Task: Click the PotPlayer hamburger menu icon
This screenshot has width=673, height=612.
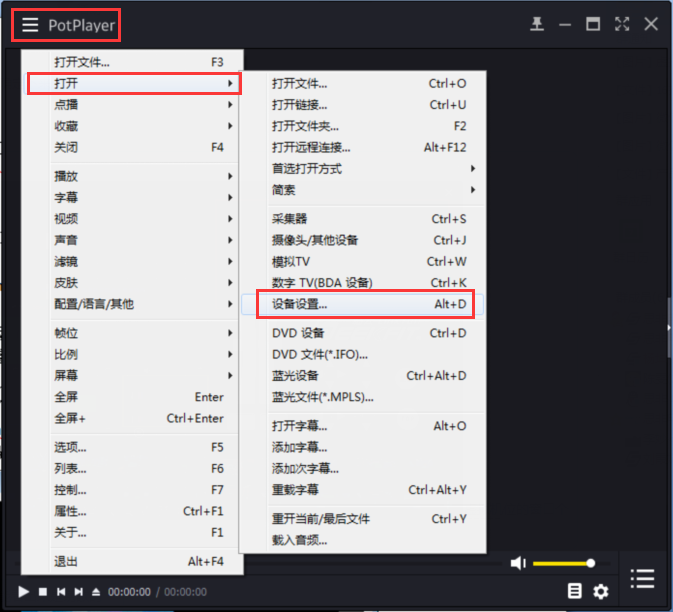Action: tap(31, 24)
